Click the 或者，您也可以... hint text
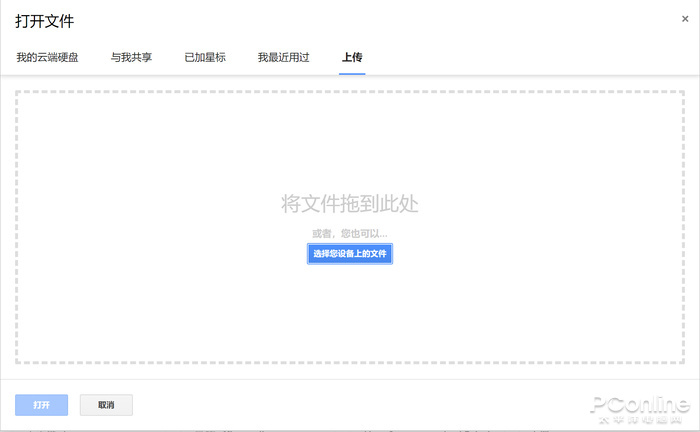 [x=349, y=234]
